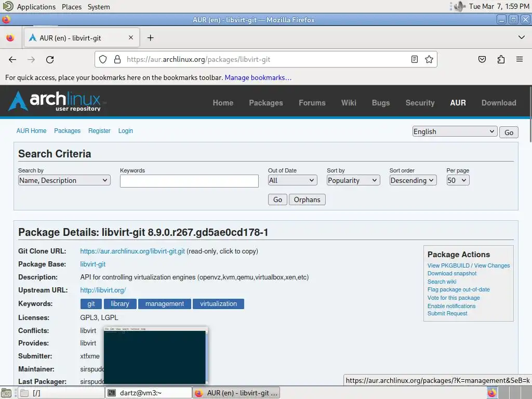Close the AUR libvirt-git tab
532x399 pixels.
[131, 37]
